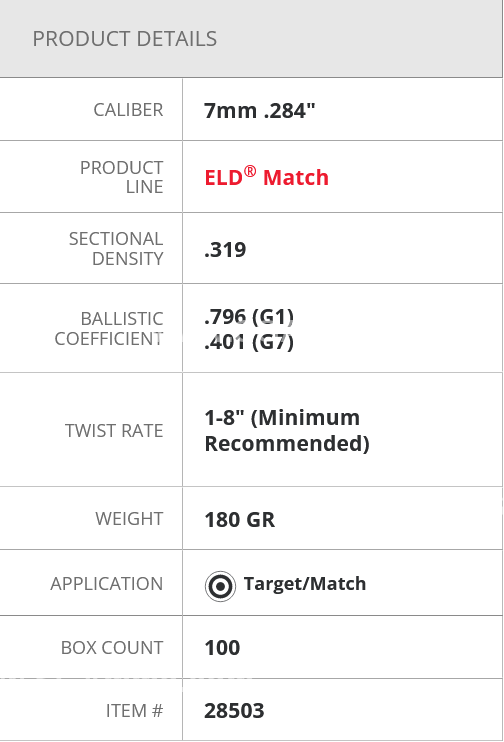The image size is (504, 742).
Task: Select the 1-8" Minimum Recommended twist text
Action: coord(287,430)
